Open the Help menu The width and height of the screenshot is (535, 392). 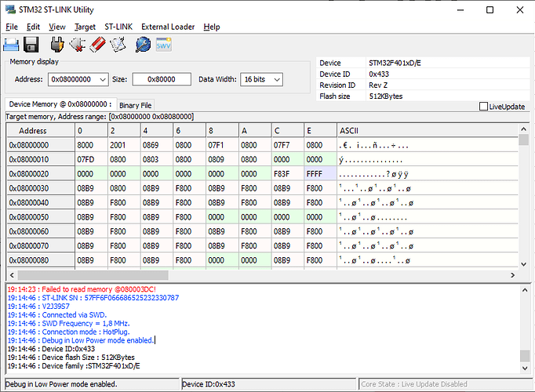[x=212, y=27]
